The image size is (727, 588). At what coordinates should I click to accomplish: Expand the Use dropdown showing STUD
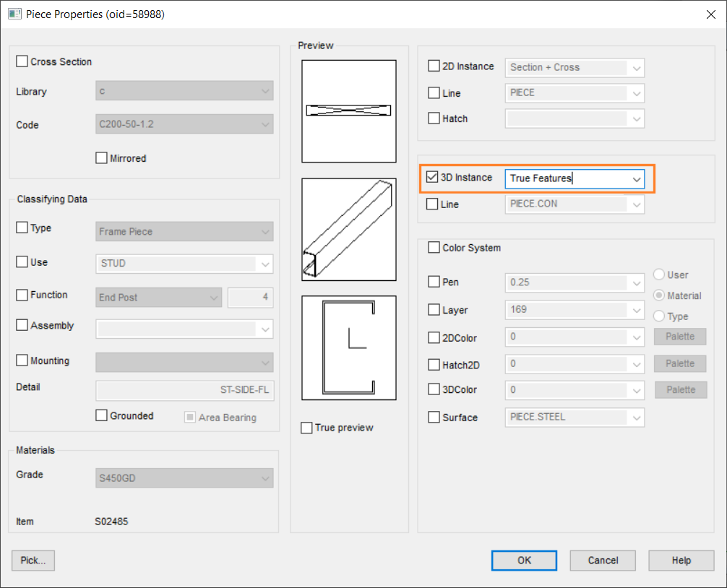pos(264,264)
